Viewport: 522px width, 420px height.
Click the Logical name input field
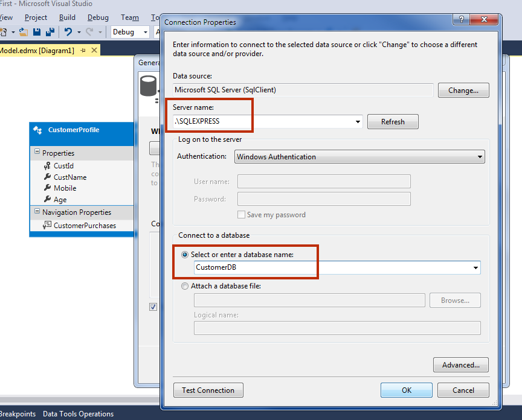pyautogui.click(x=337, y=328)
